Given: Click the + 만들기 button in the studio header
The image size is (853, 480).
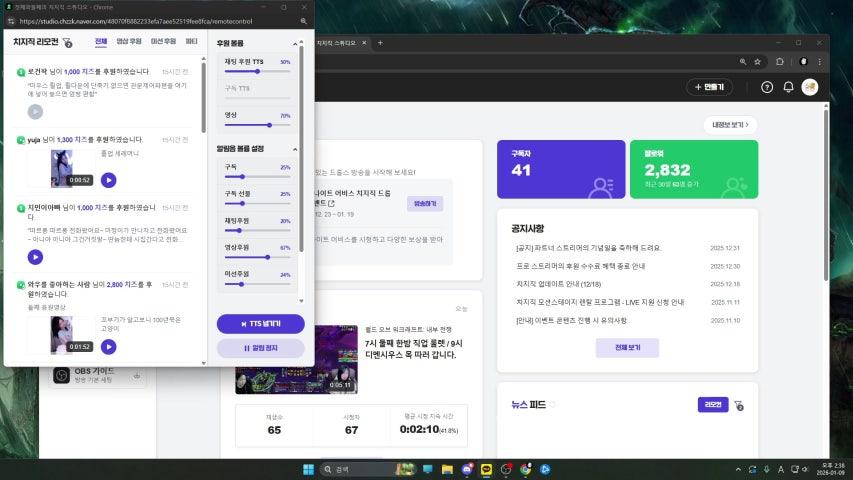Looking at the screenshot, I should point(709,87).
